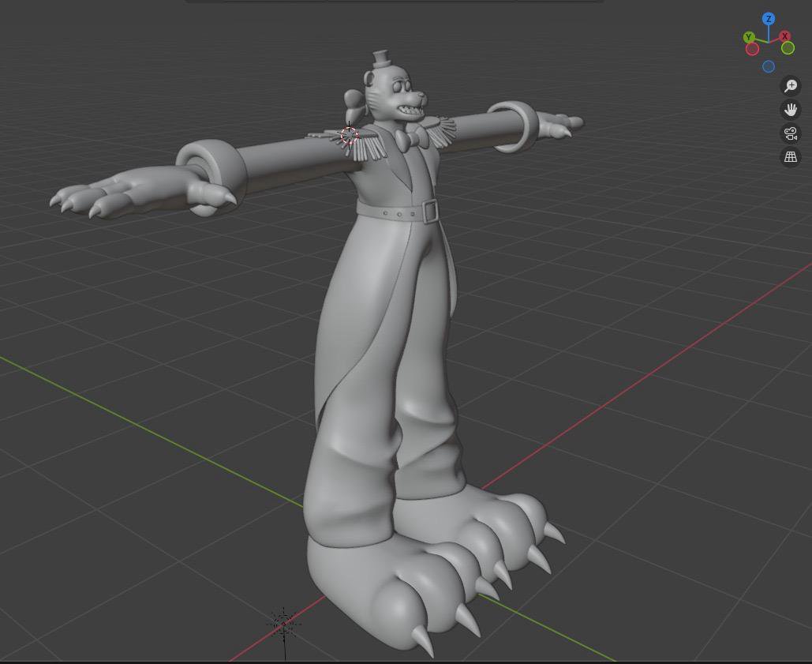The width and height of the screenshot is (812, 664).
Task: Click the negative Y axis green circle
Action: [x=788, y=48]
